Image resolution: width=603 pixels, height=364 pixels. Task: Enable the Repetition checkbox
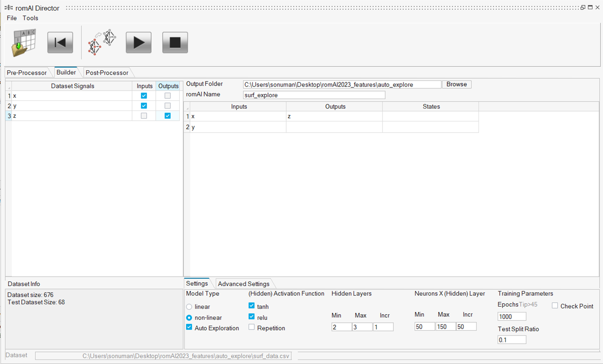(252, 327)
